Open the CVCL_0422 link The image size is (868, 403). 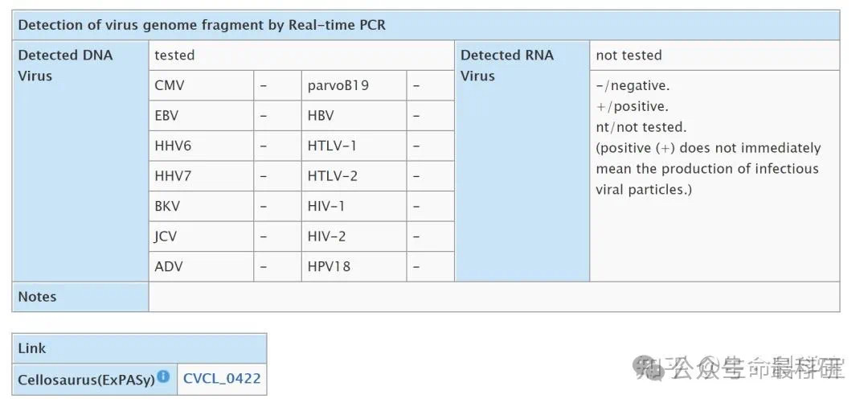[222, 379]
